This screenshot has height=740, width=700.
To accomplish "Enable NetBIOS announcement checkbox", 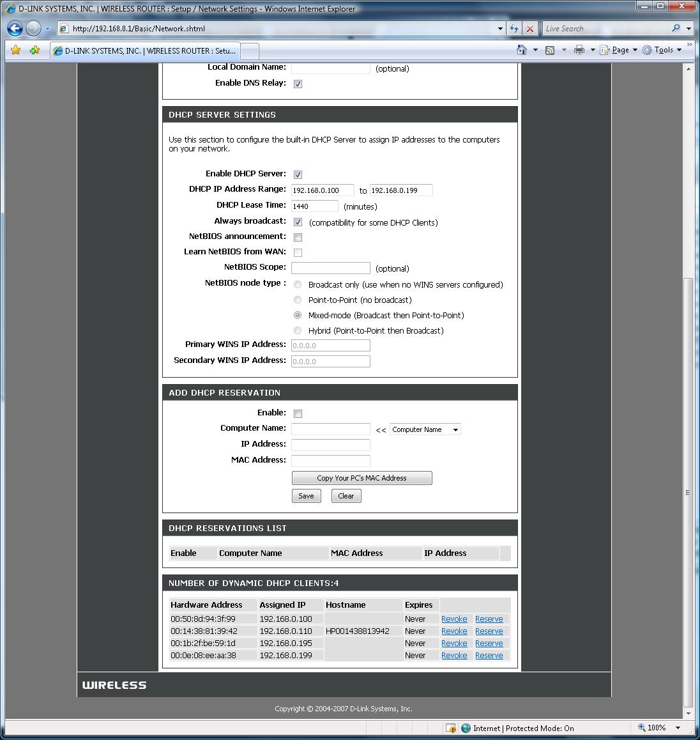I will [298, 237].
